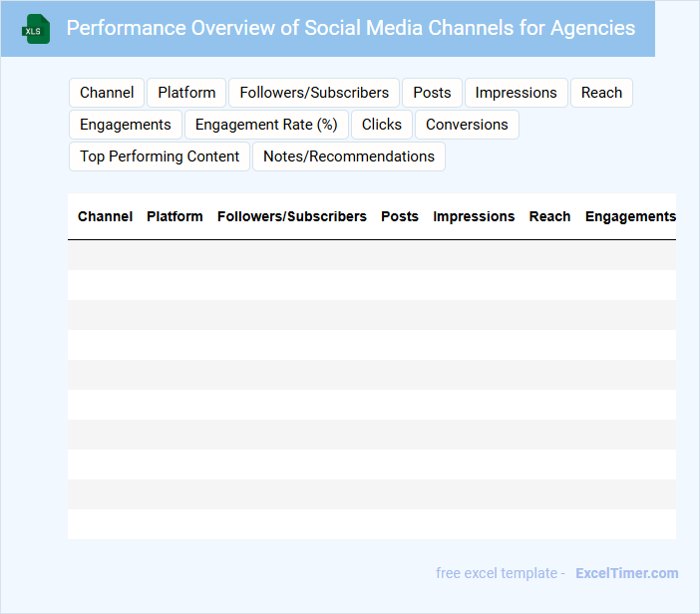700x614 pixels.
Task: Select the Impressions tag
Action: (516, 93)
